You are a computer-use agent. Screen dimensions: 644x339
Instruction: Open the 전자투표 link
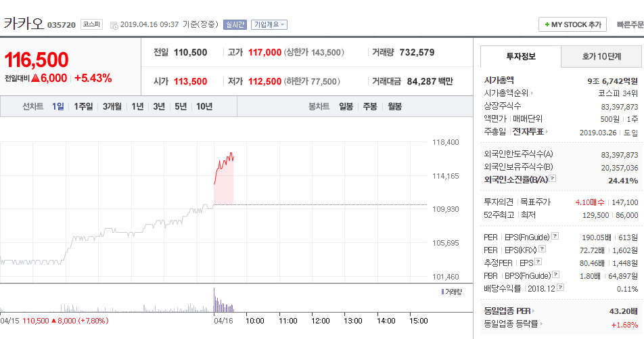pos(530,132)
